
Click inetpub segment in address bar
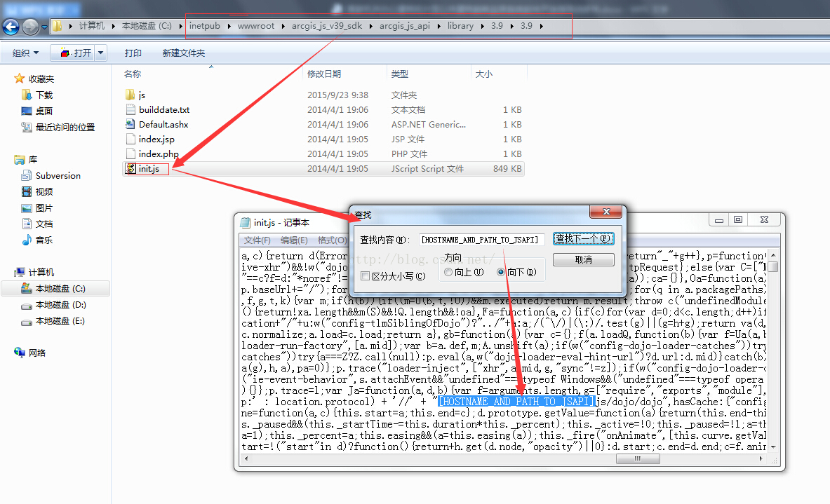click(x=205, y=26)
